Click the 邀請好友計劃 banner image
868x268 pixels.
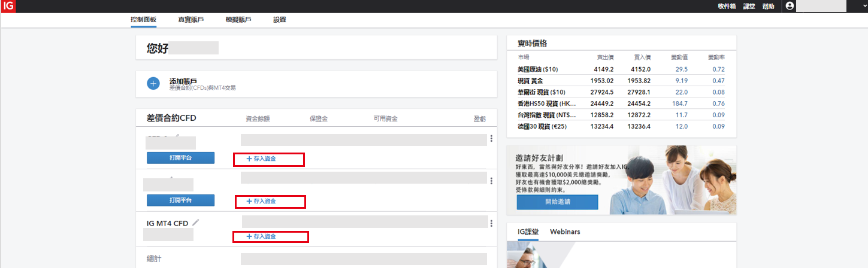(x=621, y=179)
